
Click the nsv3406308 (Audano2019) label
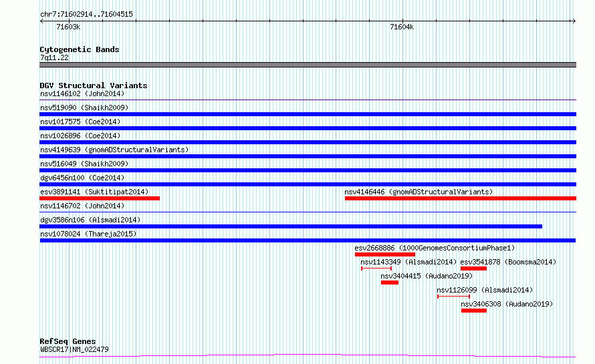507,304
